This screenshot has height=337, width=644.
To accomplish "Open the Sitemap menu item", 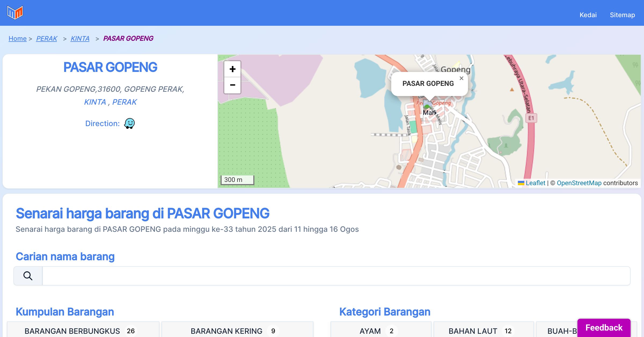I will click(x=622, y=15).
